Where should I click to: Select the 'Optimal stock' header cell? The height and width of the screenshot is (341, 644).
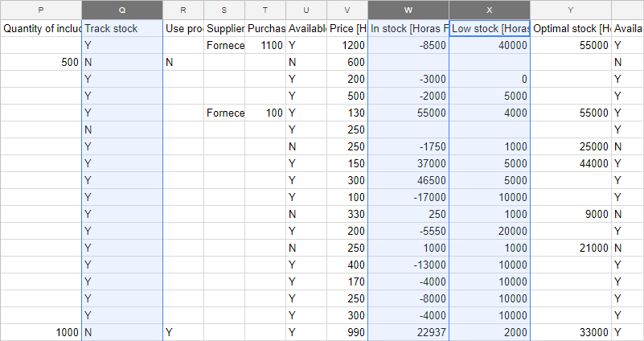pyautogui.click(x=571, y=29)
